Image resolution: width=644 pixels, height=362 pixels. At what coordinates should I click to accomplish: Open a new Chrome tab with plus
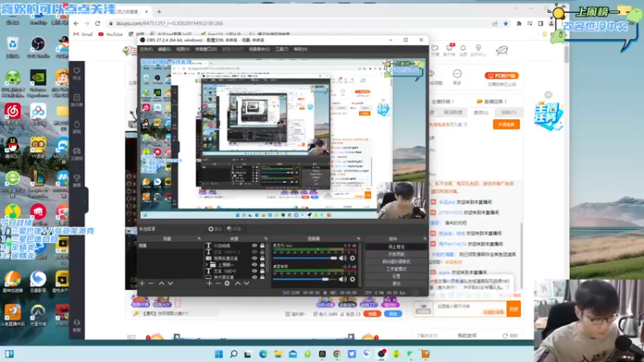click(x=159, y=11)
